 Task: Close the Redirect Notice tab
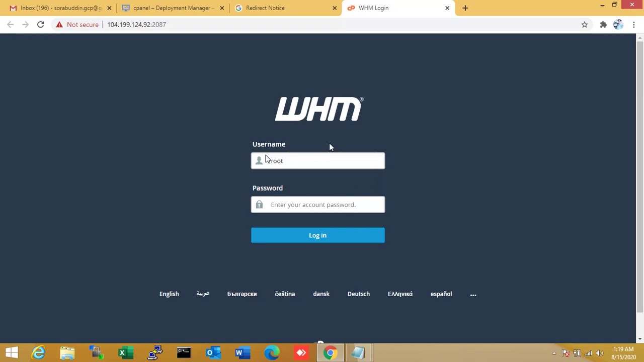[335, 8]
